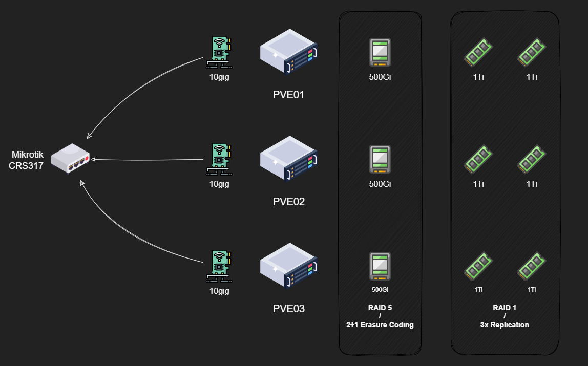Select the 500Gi SSD icon in PVE03 row
This screenshot has width=588, height=366.
coord(380,266)
